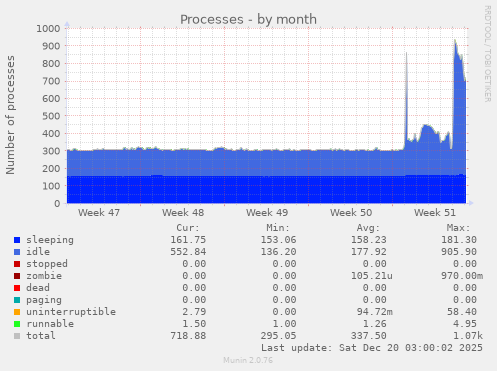497x371 pixels.
Task: Click the 'Max:' column header
Action: point(459,228)
